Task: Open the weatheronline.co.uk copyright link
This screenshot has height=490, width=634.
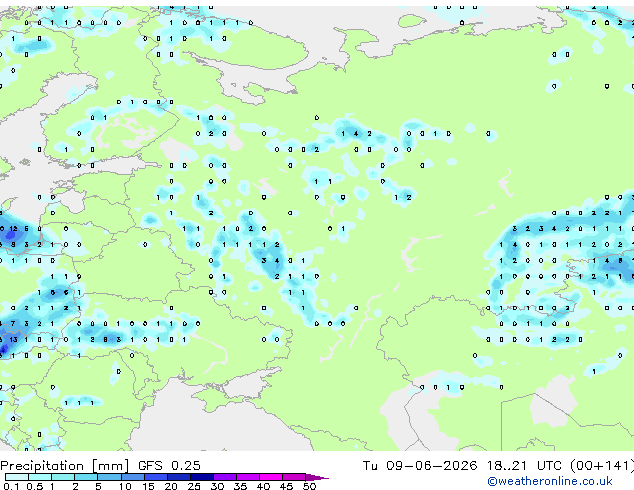Action: [550, 481]
